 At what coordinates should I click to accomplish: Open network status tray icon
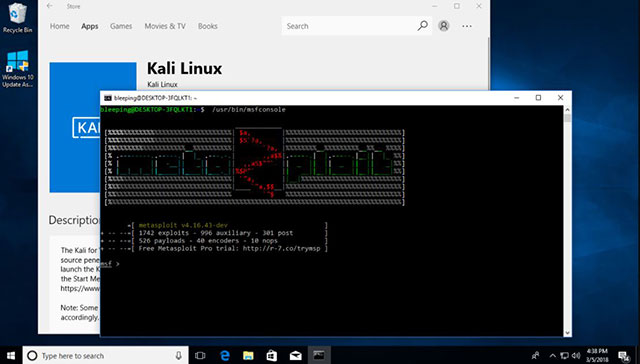coord(564,355)
